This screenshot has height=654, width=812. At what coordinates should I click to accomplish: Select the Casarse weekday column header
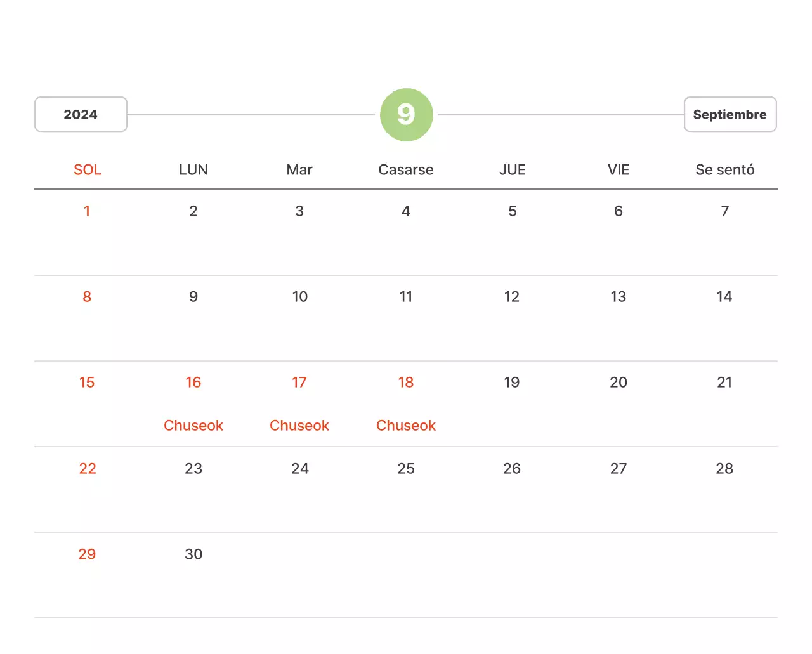coord(406,170)
